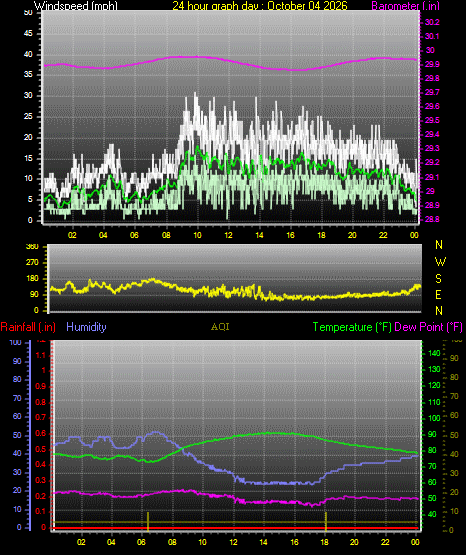This screenshot has width=466, height=555.
Task: Click the 30.2 barometer scale value
Action: pos(432,22)
